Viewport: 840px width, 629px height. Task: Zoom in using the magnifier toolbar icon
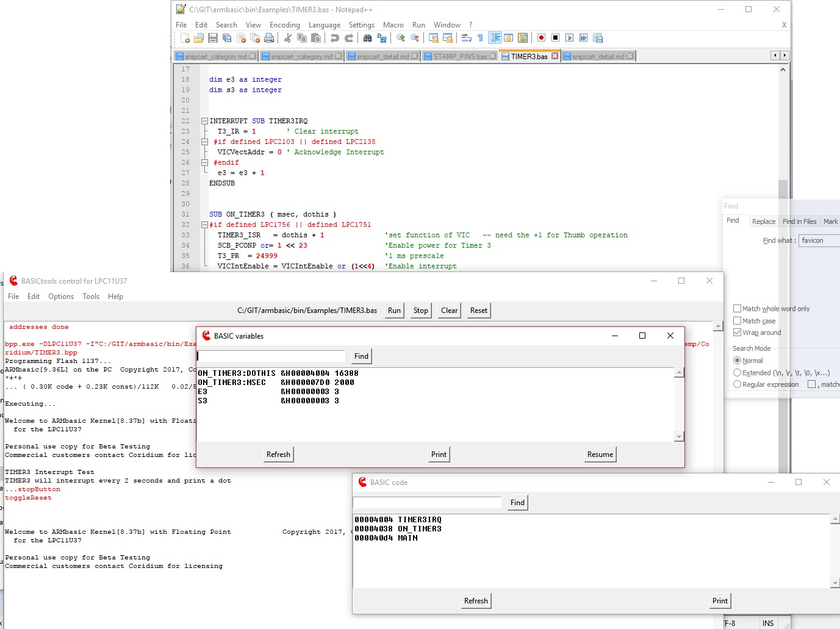400,38
